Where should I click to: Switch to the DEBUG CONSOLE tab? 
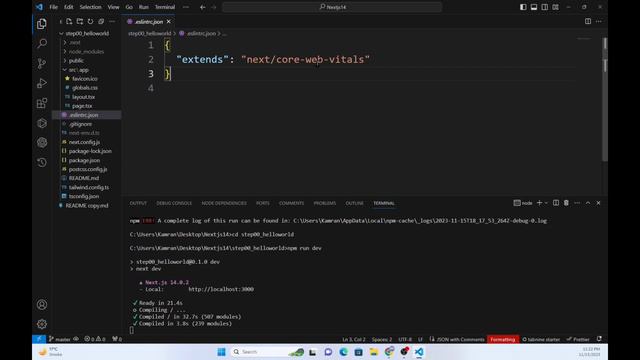coord(174,203)
